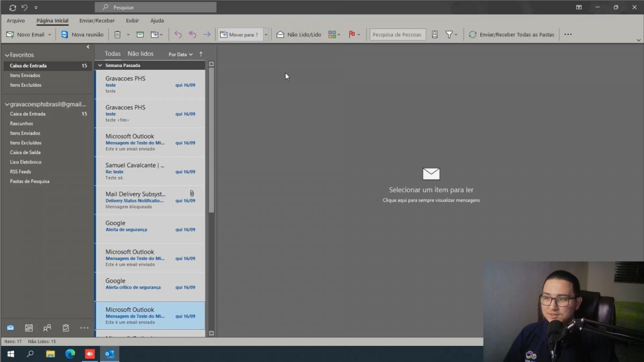Screen dimensions: 644x362
Task: Switch to People contacts icon
Action: point(47,328)
